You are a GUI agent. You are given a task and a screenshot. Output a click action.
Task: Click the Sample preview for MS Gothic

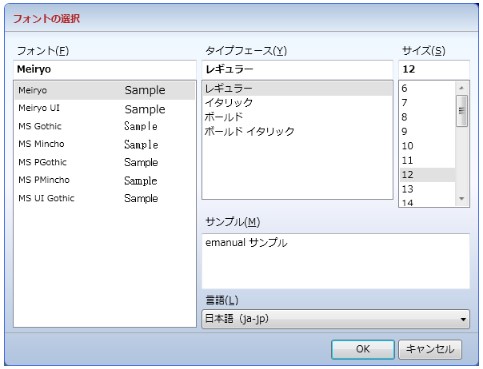pyautogui.click(x=141, y=126)
